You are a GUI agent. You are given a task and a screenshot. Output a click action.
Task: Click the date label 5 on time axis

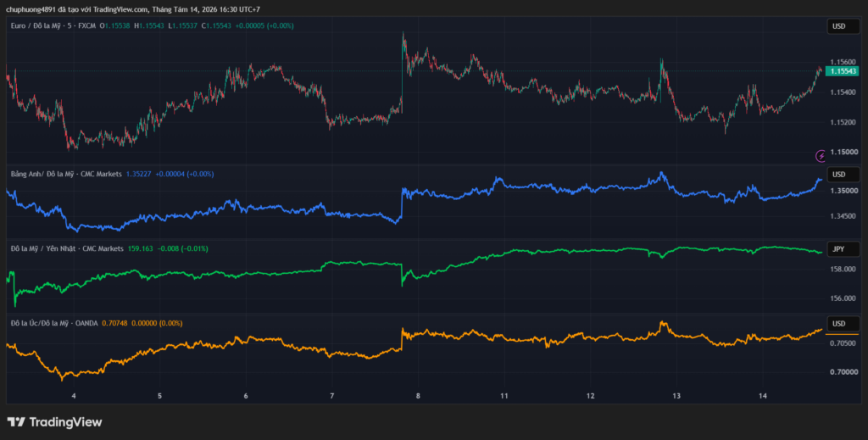click(x=159, y=396)
